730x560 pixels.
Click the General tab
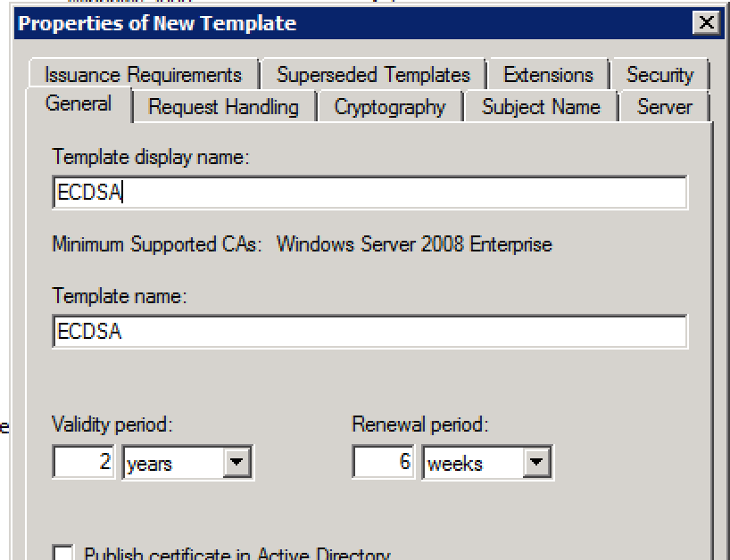[x=79, y=104]
